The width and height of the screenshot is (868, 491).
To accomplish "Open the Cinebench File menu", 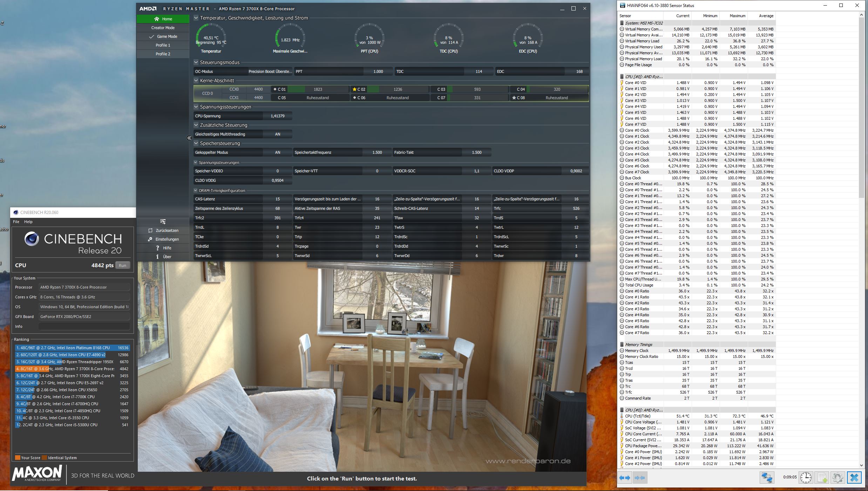I will point(16,222).
